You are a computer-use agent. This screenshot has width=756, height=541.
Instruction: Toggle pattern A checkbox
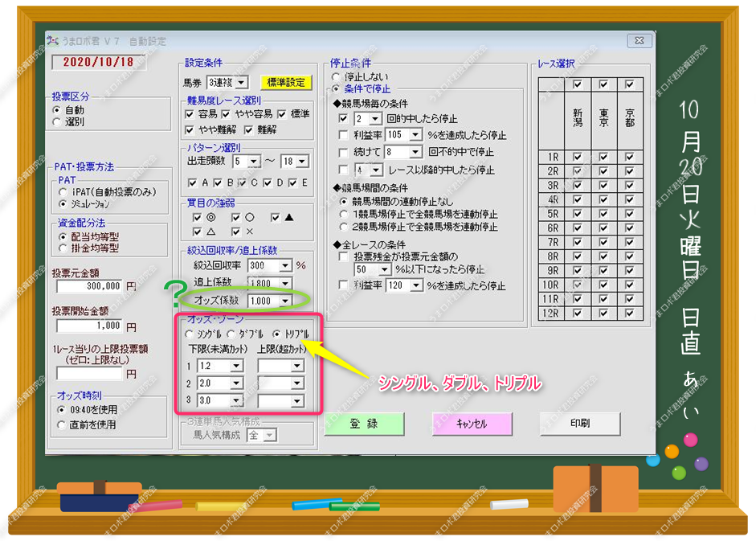[x=192, y=183]
